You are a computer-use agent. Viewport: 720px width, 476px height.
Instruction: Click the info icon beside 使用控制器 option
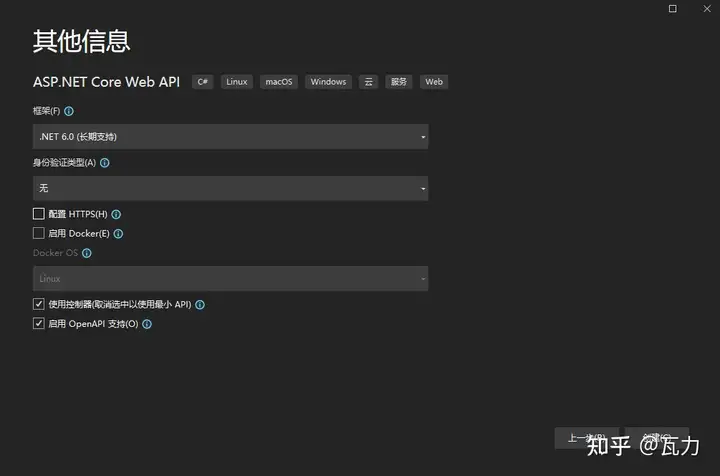click(x=200, y=305)
